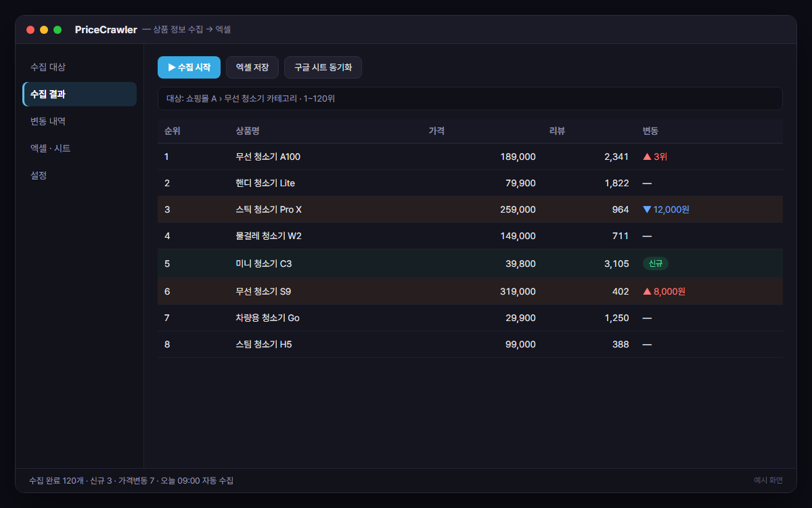Select product 핸디 청소기 Lite
Screen dimensions: 812x508
point(265,183)
